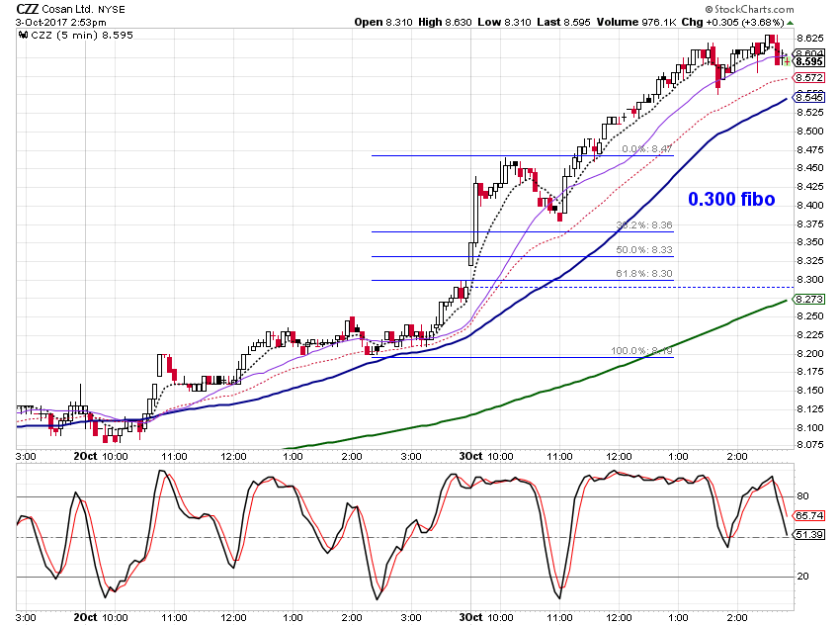Viewport: 840px width, 626px height.
Task: Click the 20 level label on the stochastic panel
Action: 803,577
